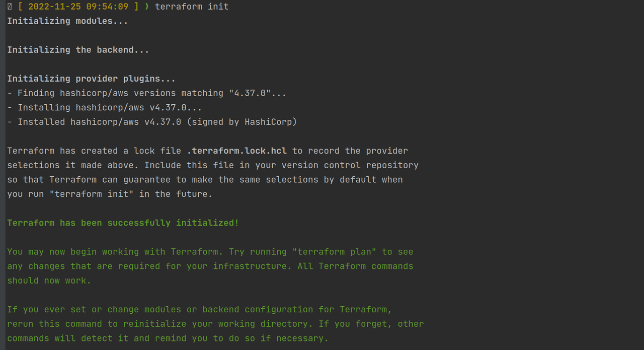Click the "should now work." line
Image resolution: width=644 pixels, height=350 pixels.
tap(49, 281)
